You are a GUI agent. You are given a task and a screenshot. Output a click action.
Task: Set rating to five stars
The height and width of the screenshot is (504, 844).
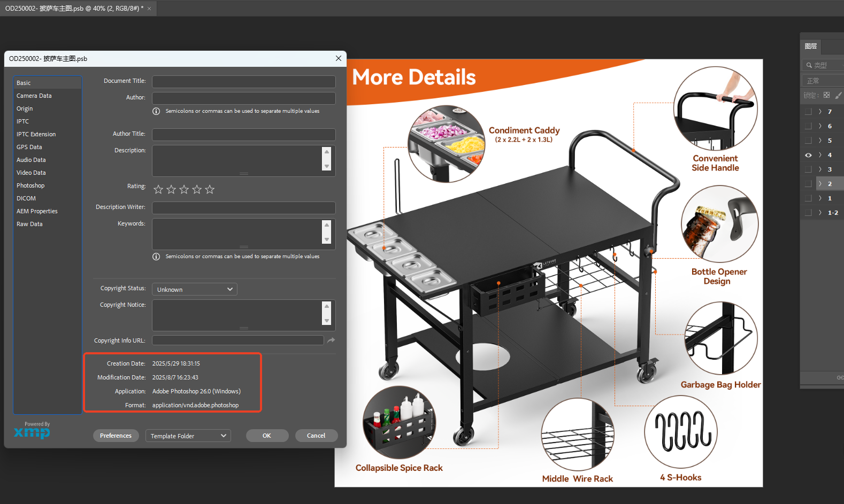pyautogui.click(x=210, y=189)
